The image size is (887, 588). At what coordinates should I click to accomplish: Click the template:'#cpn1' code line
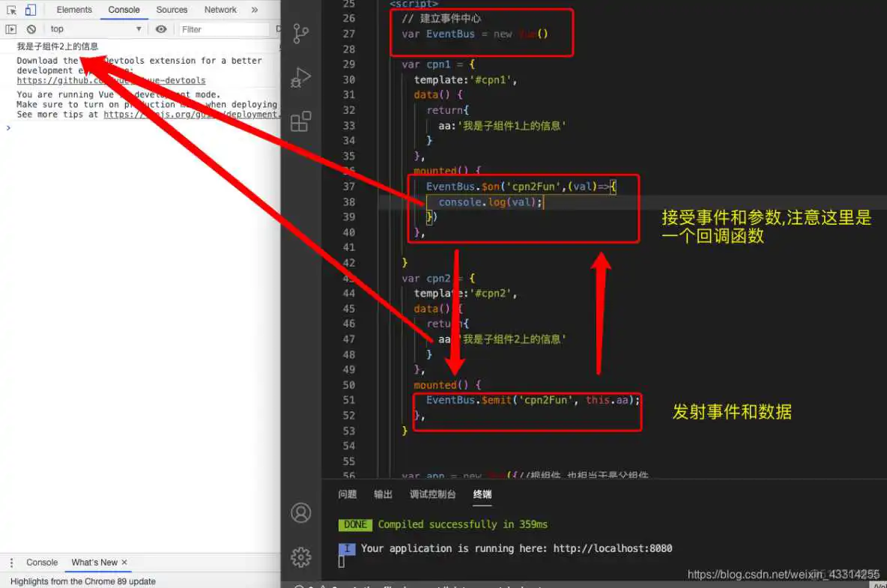coord(465,79)
